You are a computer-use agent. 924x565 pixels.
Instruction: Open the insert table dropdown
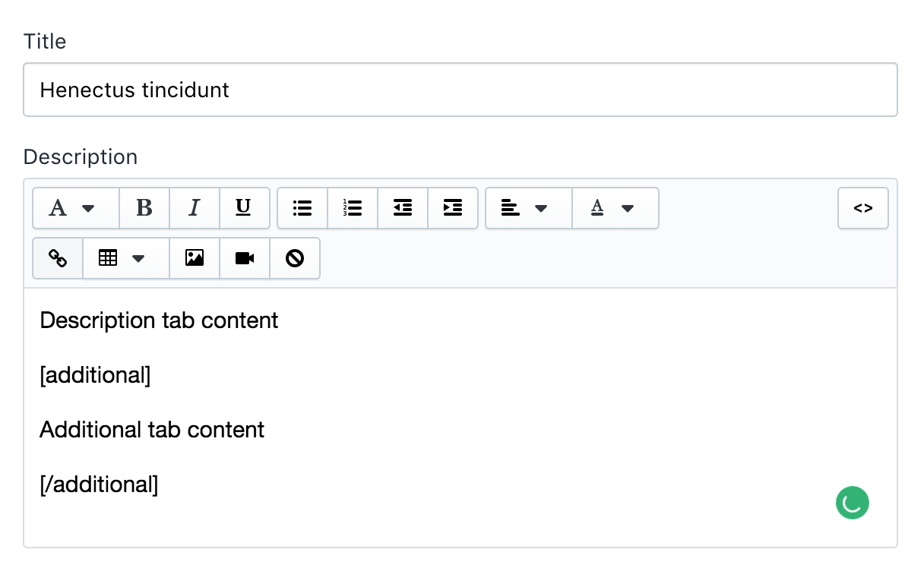tap(125, 258)
